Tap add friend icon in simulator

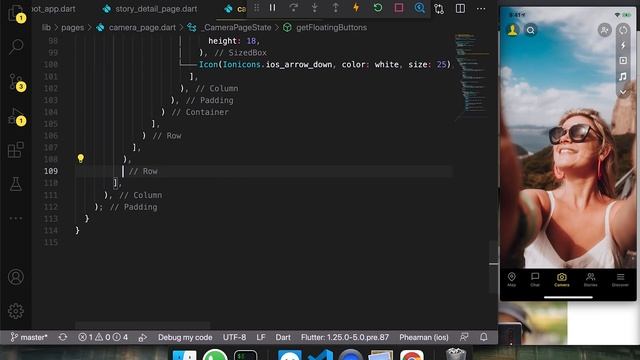604,30
